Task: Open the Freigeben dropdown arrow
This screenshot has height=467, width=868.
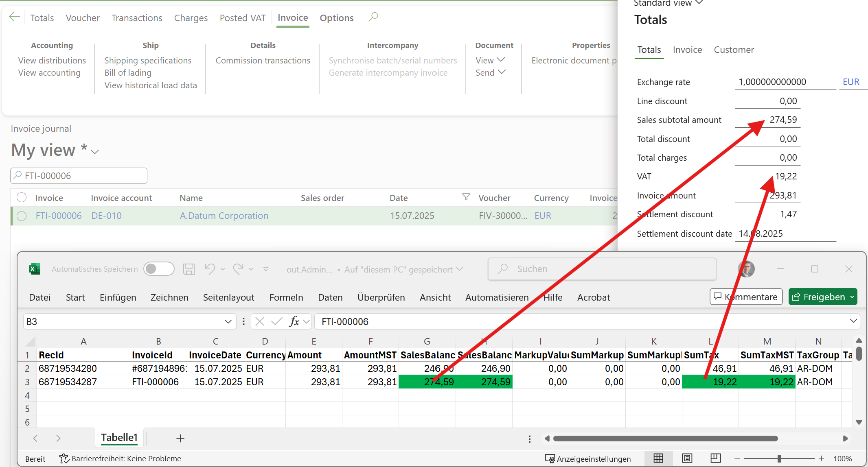Action: tap(852, 297)
